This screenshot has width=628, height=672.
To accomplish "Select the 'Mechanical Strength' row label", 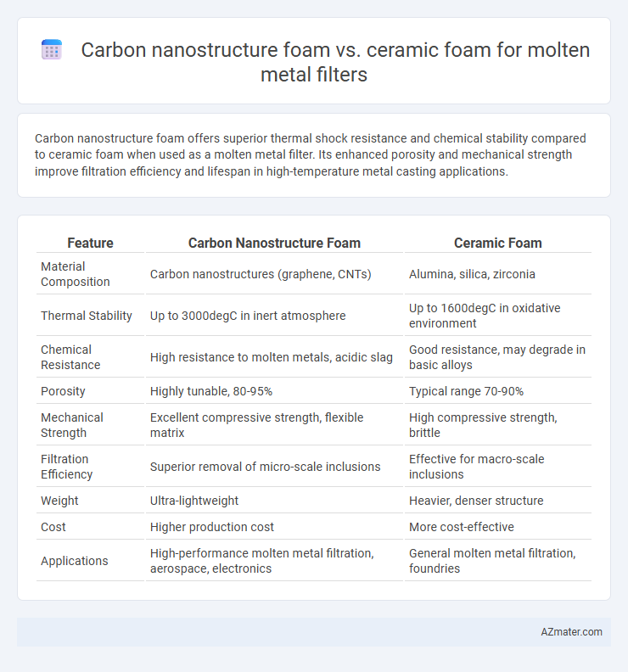I will [x=72, y=425].
